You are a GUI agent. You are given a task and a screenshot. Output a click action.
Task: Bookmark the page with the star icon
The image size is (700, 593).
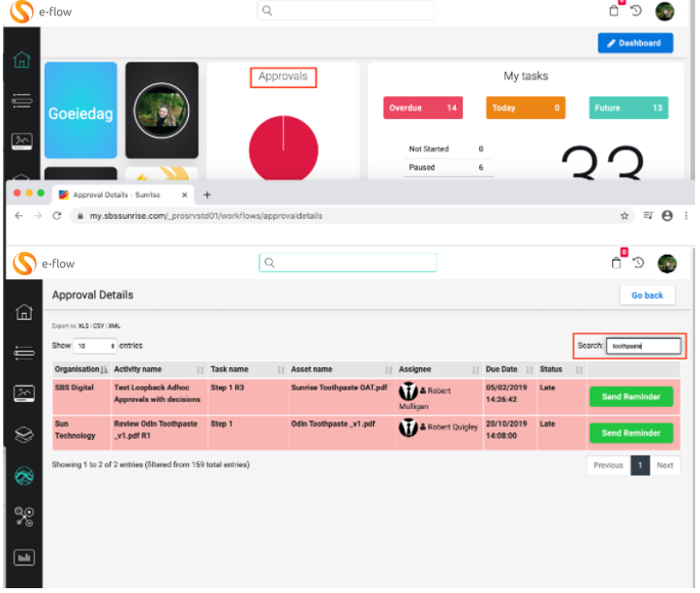(624, 216)
